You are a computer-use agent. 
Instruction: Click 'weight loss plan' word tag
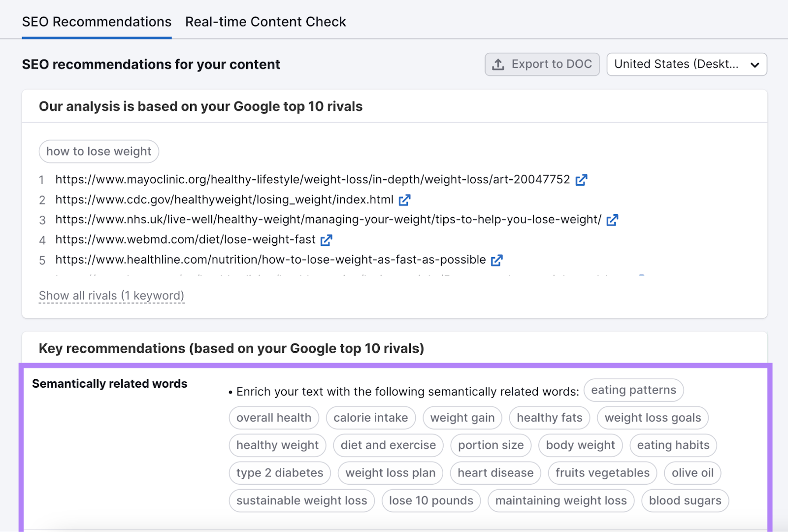click(391, 473)
